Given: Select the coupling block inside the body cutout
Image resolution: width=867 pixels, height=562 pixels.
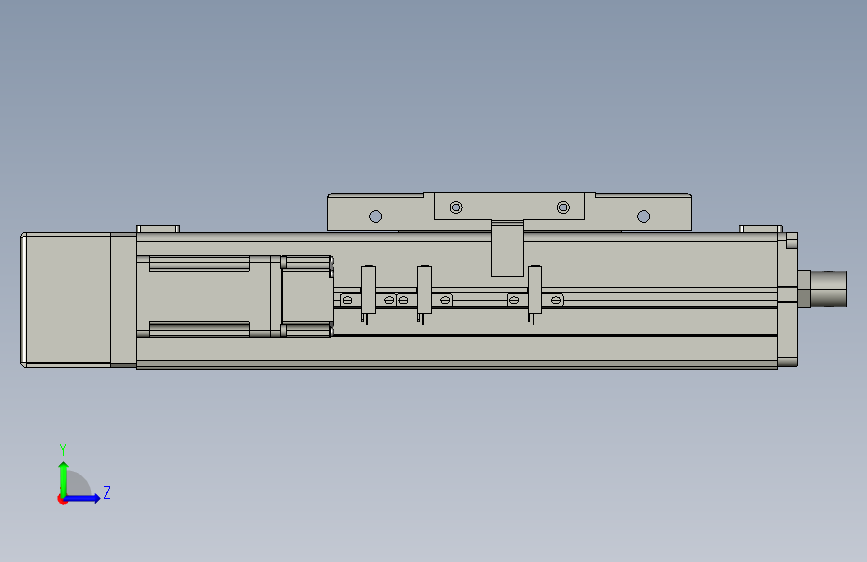Looking at the screenshot, I should [x=307, y=296].
